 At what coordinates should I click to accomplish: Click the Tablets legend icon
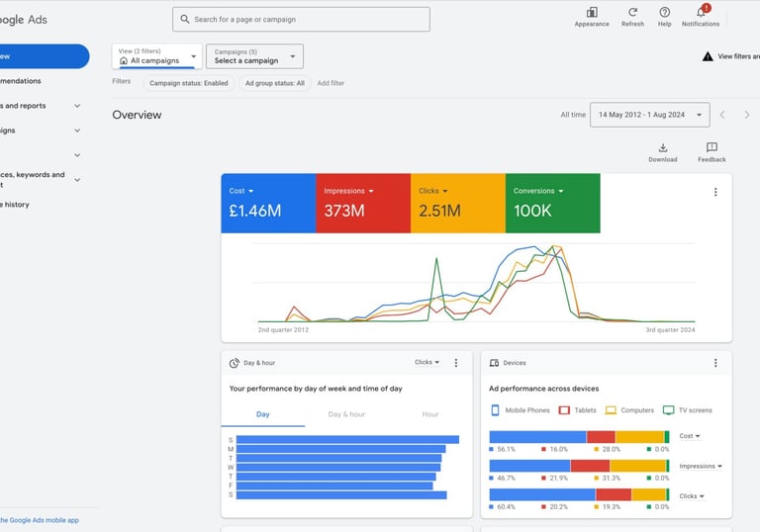pos(564,410)
